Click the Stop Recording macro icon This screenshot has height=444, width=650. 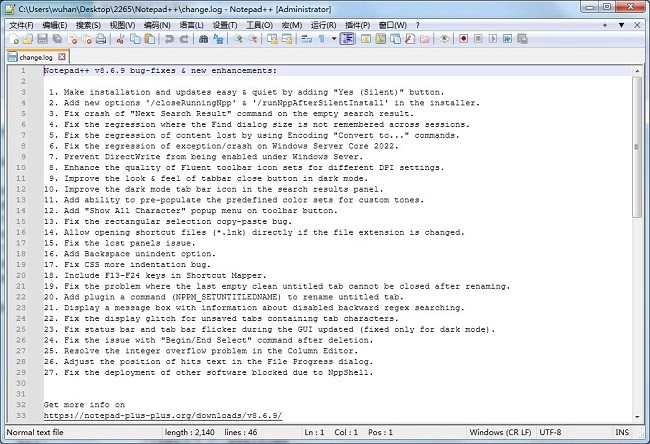pos(478,39)
